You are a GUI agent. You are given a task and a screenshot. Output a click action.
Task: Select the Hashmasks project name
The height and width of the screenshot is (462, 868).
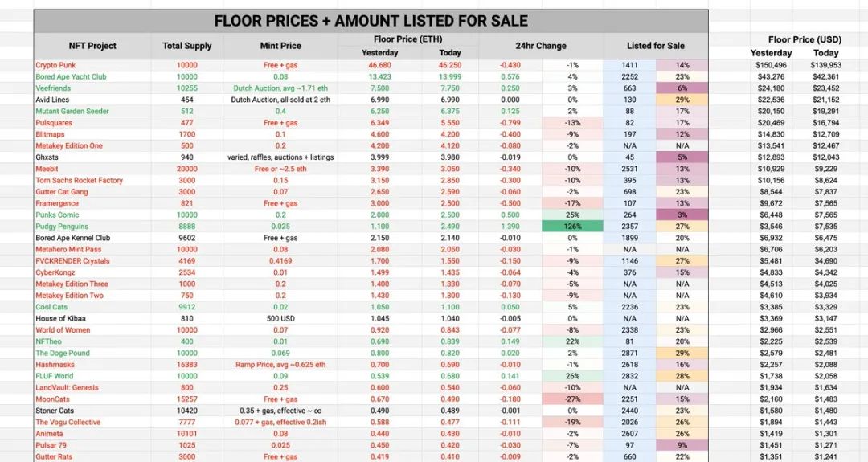(55, 365)
